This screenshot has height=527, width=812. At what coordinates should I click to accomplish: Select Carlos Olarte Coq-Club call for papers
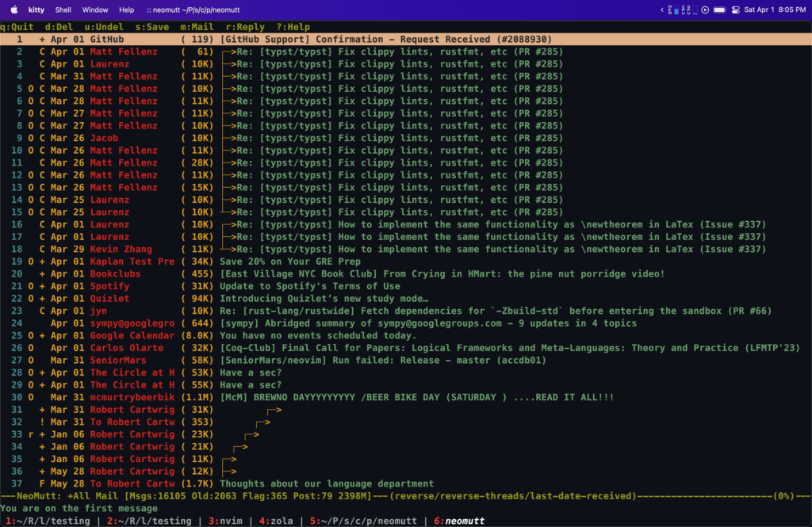[x=406, y=348]
